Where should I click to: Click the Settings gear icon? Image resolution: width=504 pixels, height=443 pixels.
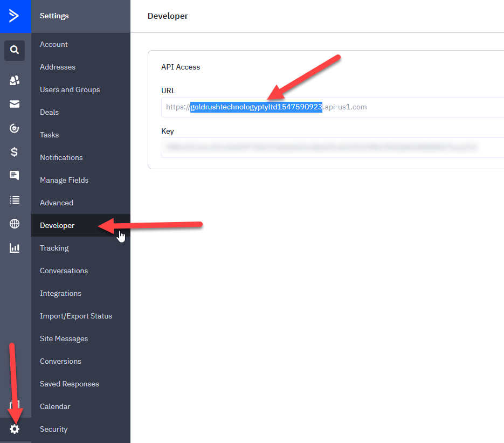tap(15, 429)
